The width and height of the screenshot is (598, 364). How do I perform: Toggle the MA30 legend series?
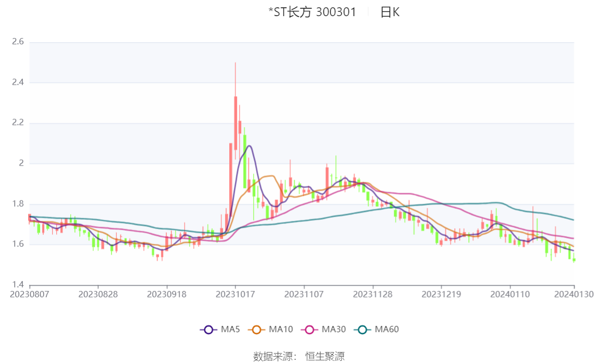tap(323, 329)
